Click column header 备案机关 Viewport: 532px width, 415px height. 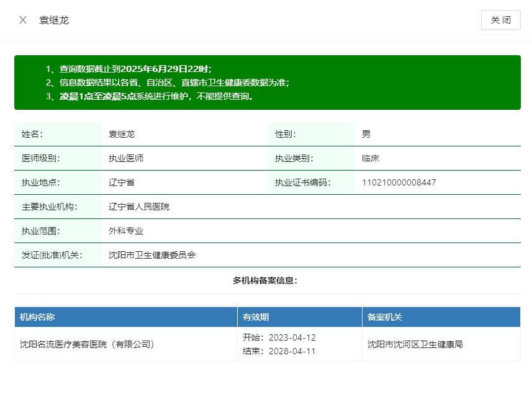(x=385, y=317)
